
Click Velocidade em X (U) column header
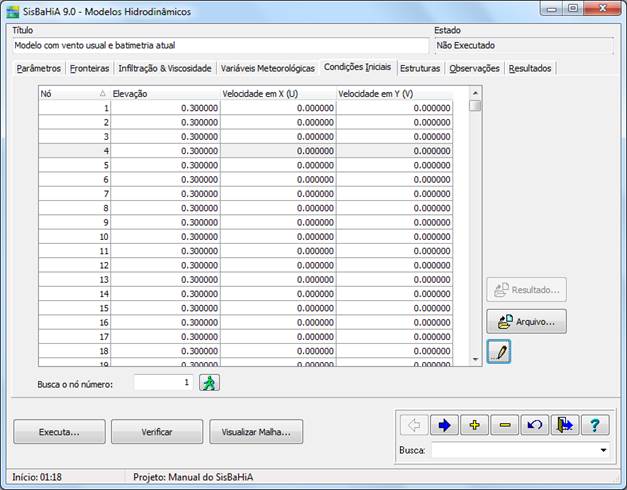point(278,94)
